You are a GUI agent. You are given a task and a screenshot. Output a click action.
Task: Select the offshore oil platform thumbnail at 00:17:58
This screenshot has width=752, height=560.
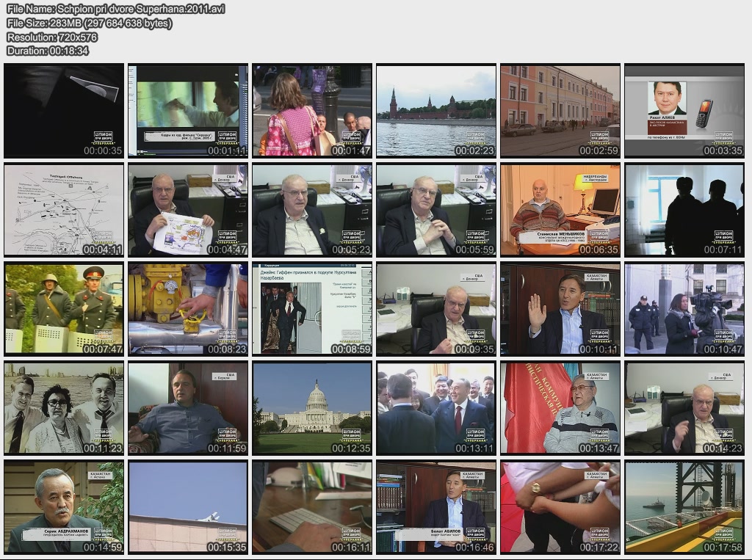(684, 506)
